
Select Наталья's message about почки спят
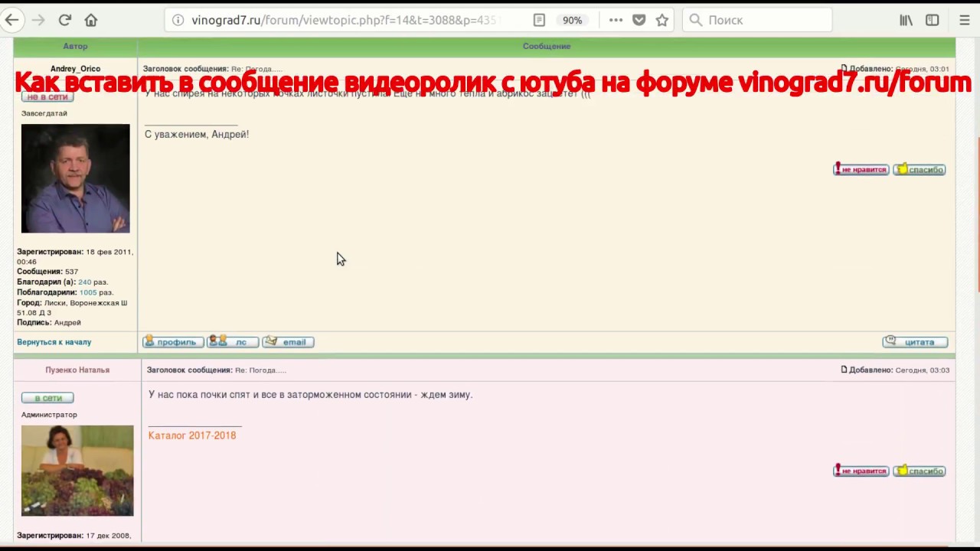[x=310, y=395]
